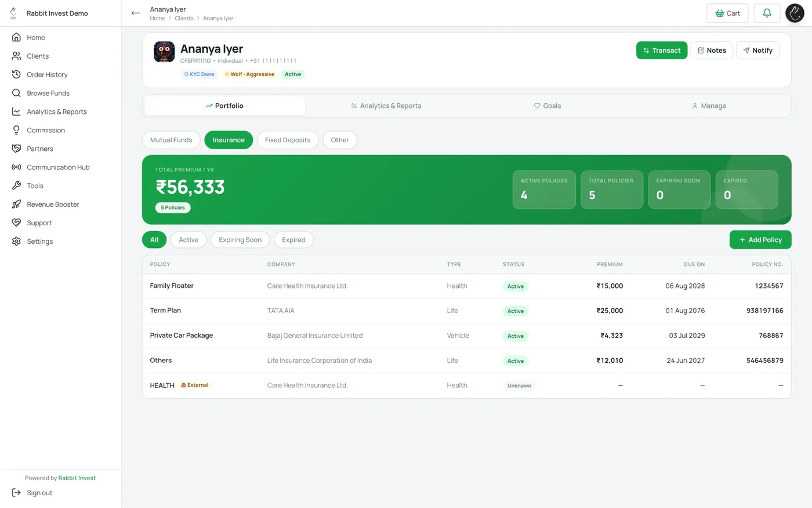Click the Sign out icon

[x=16, y=493]
